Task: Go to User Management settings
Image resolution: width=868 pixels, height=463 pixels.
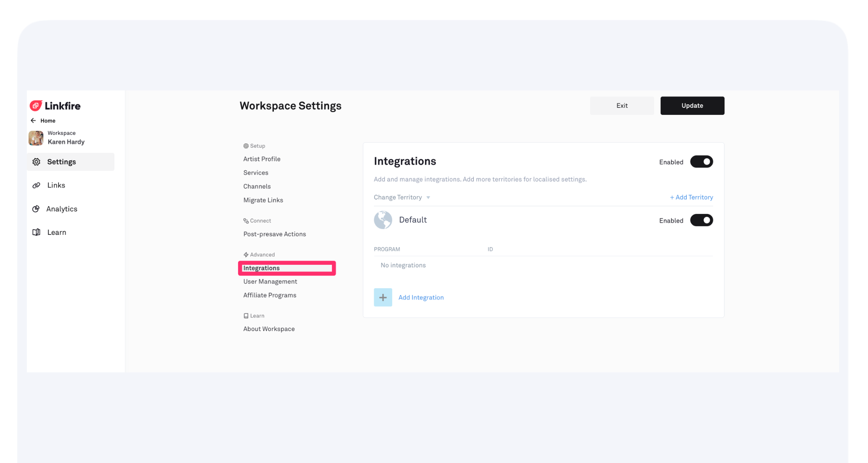Action: point(270,282)
